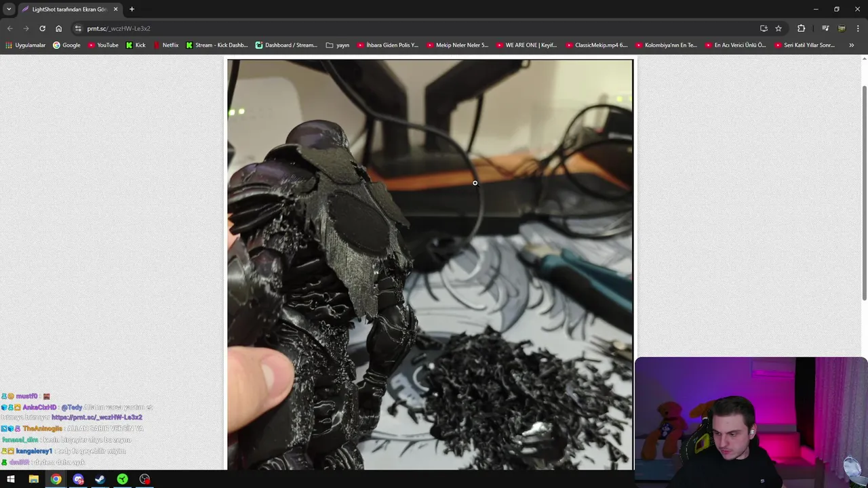
Task: Open the Netflix bookmark
Action: (x=166, y=45)
